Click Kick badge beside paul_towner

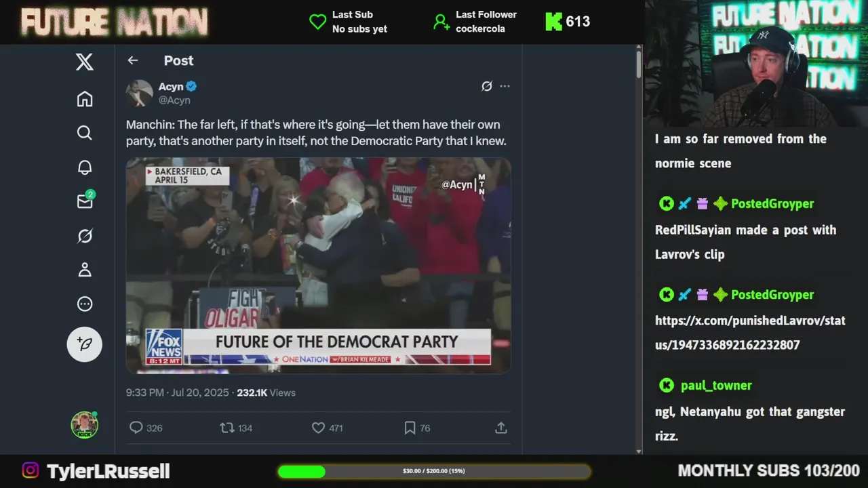[667, 385]
